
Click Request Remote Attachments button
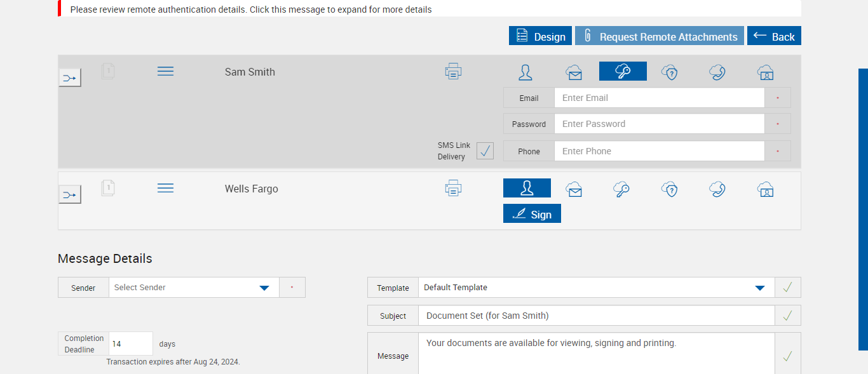659,36
